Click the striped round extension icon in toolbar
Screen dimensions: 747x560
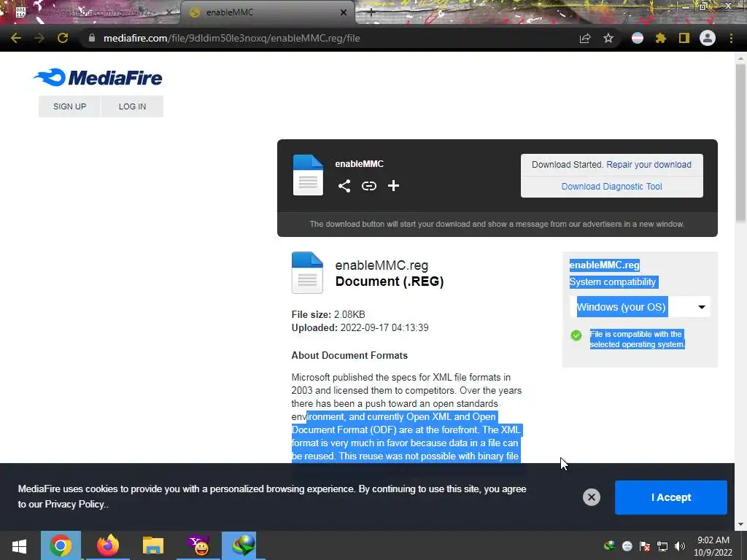[638, 38]
